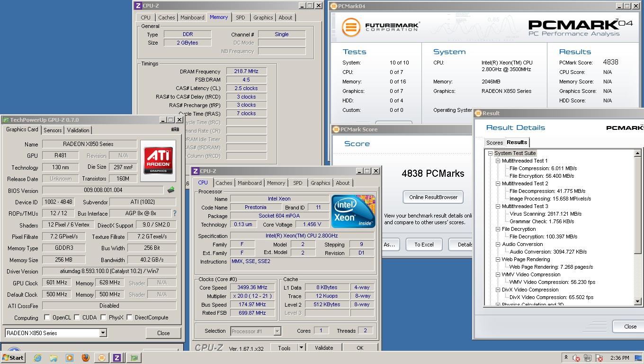Click the taskbar clock showing 2:36 PM

point(619,358)
